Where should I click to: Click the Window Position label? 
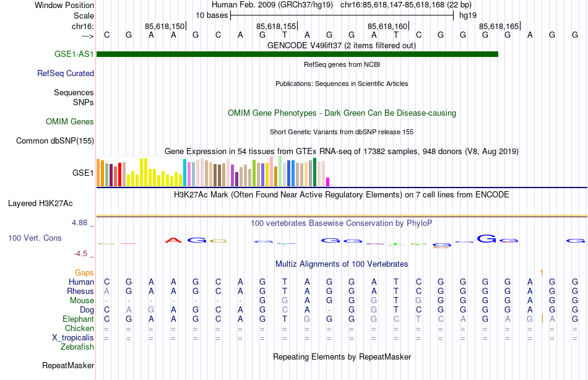[x=64, y=5]
